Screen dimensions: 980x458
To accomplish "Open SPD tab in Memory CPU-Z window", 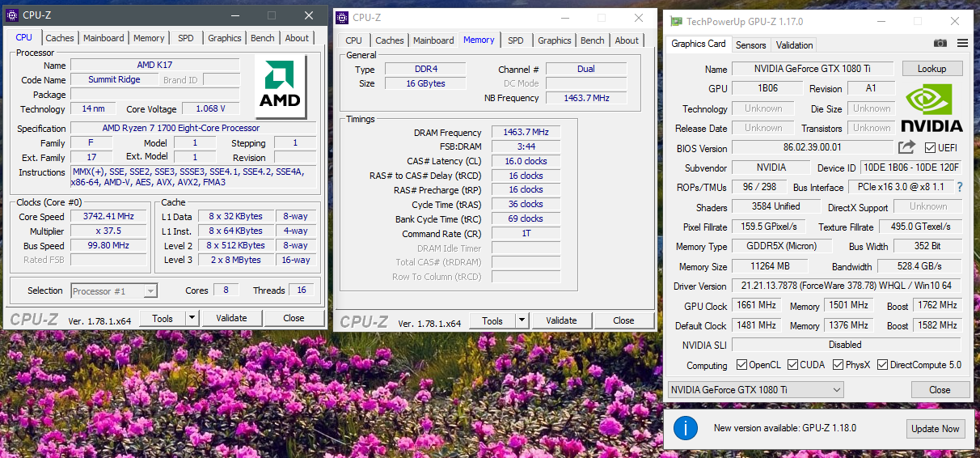I will (x=516, y=40).
